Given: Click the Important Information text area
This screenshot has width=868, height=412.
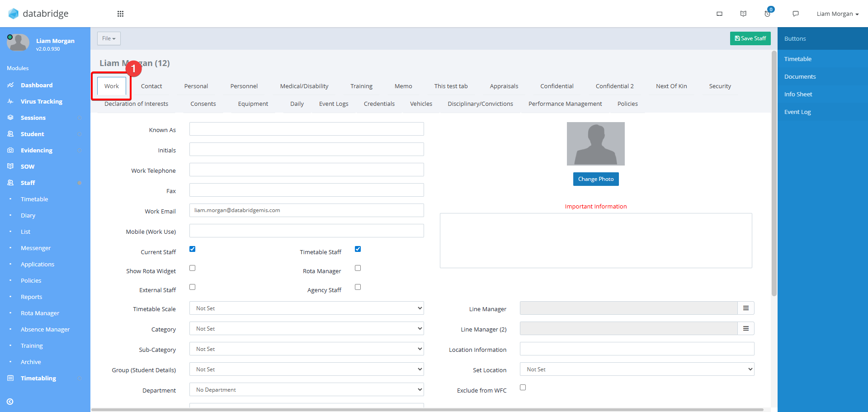Looking at the screenshot, I should click(596, 241).
